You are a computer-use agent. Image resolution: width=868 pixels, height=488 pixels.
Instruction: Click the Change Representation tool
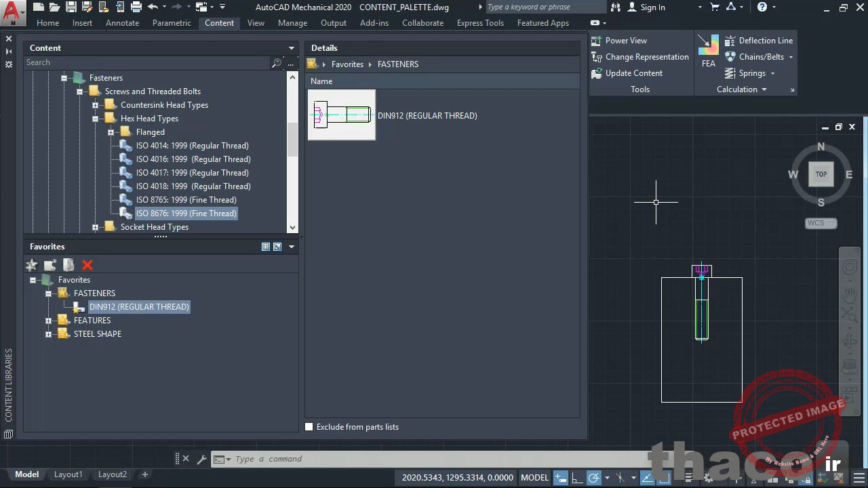click(640, 57)
